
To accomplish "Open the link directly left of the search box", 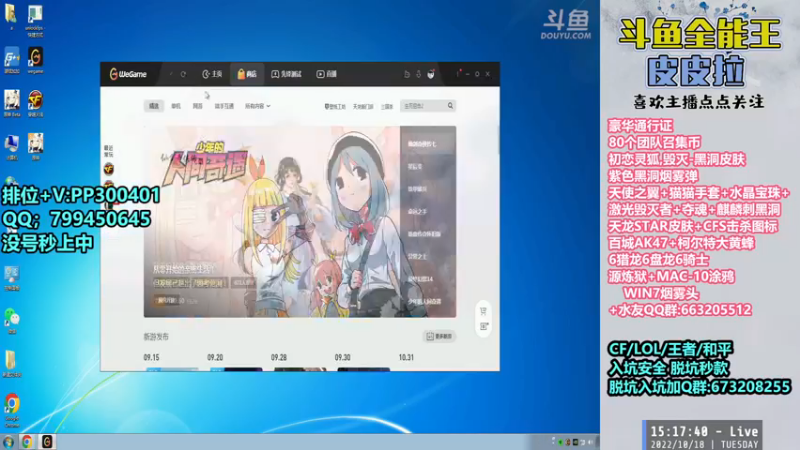I will tap(387, 107).
